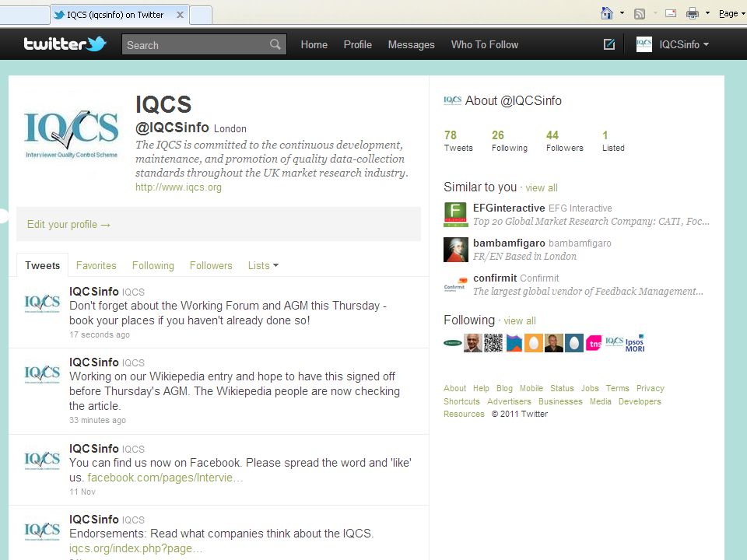Compose a new tweet via pencil icon

click(x=608, y=44)
